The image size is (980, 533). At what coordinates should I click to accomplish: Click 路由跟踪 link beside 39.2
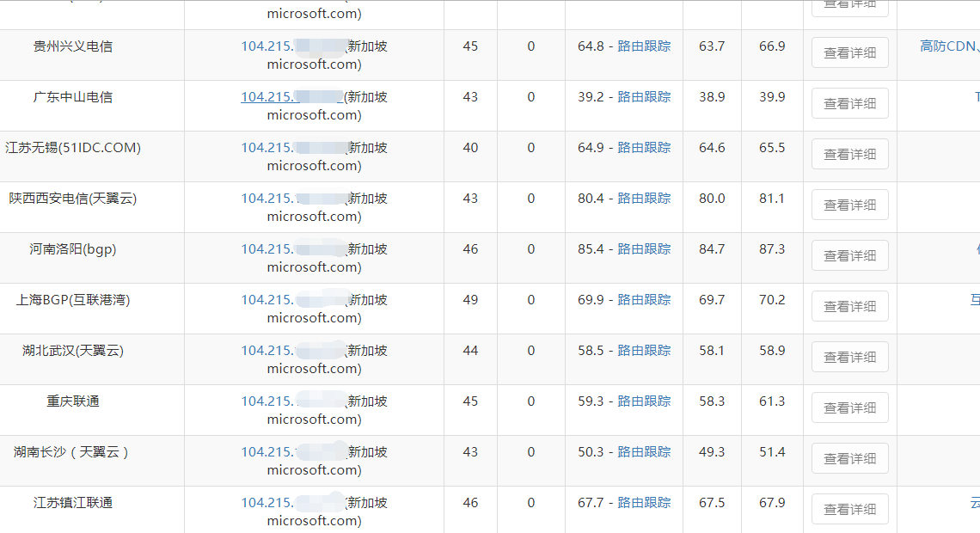tap(644, 97)
